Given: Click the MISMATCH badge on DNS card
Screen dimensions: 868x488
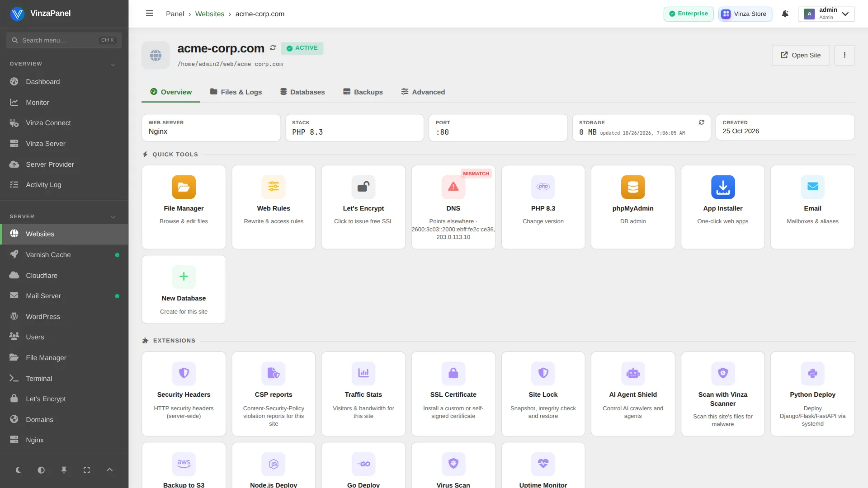Looking at the screenshot, I should tap(476, 174).
